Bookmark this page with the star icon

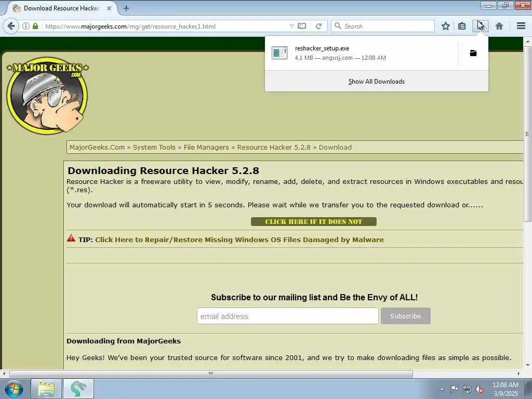[445, 26]
